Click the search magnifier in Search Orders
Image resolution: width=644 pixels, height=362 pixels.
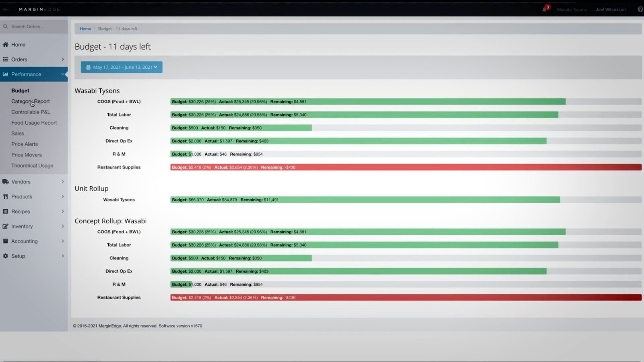point(5,26)
